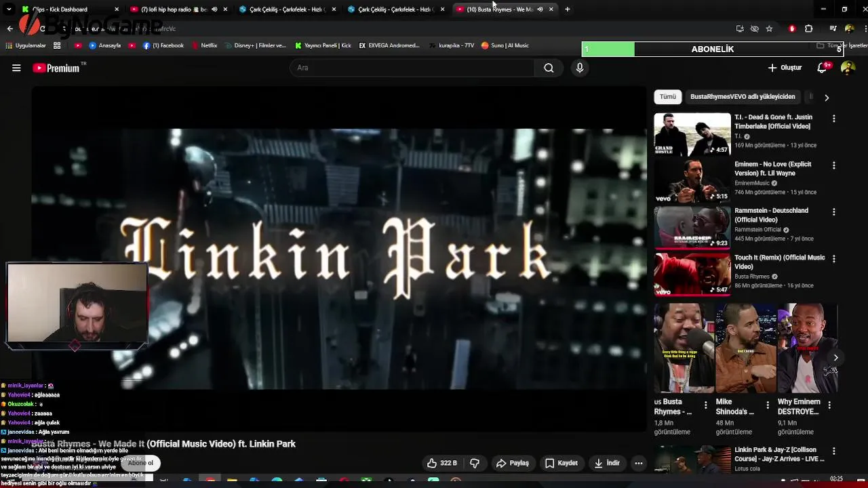Dislike the video with thumbs-down button
The image size is (868, 488).
click(x=475, y=463)
